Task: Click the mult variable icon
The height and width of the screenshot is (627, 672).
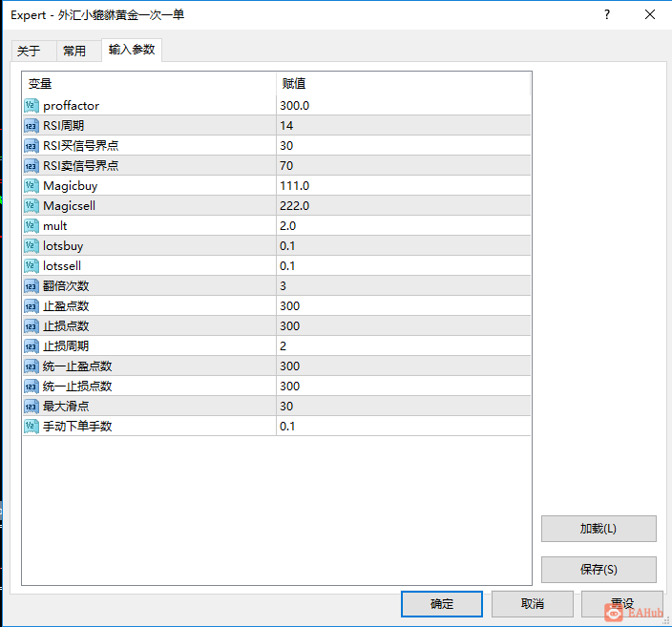Action: click(31, 226)
